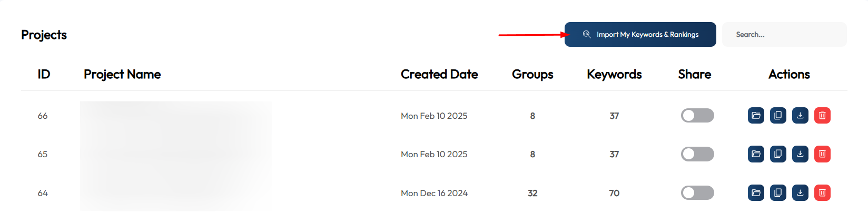Enable sharing for project 66
Viewport: 868px width, 214px height.
coord(697,115)
